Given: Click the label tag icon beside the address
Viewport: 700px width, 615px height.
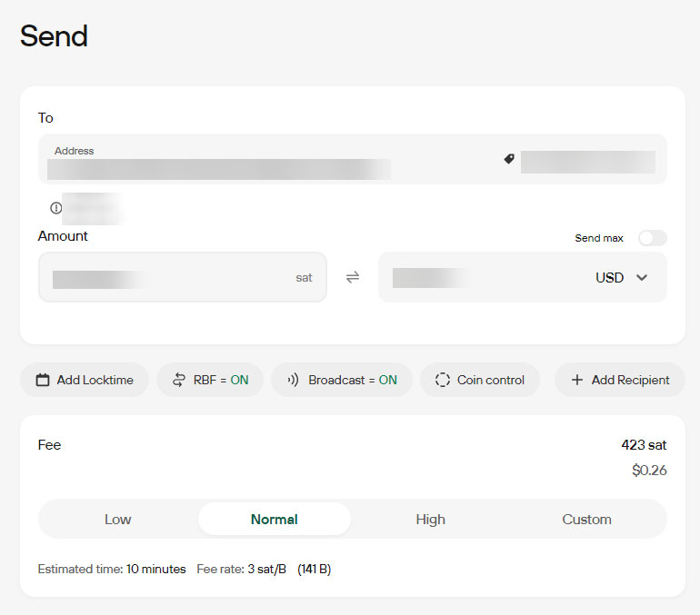Looking at the screenshot, I should (x=509, y=159).
